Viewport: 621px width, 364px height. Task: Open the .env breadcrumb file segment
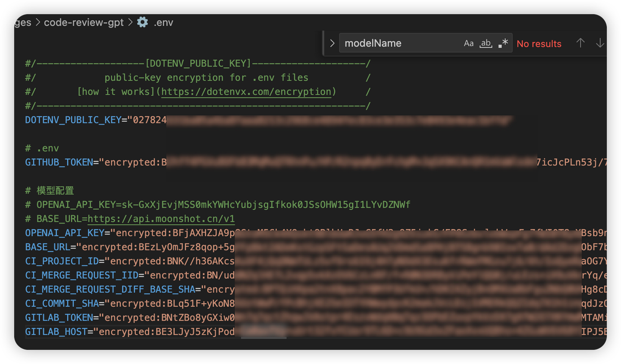click(x=163, y=22)
